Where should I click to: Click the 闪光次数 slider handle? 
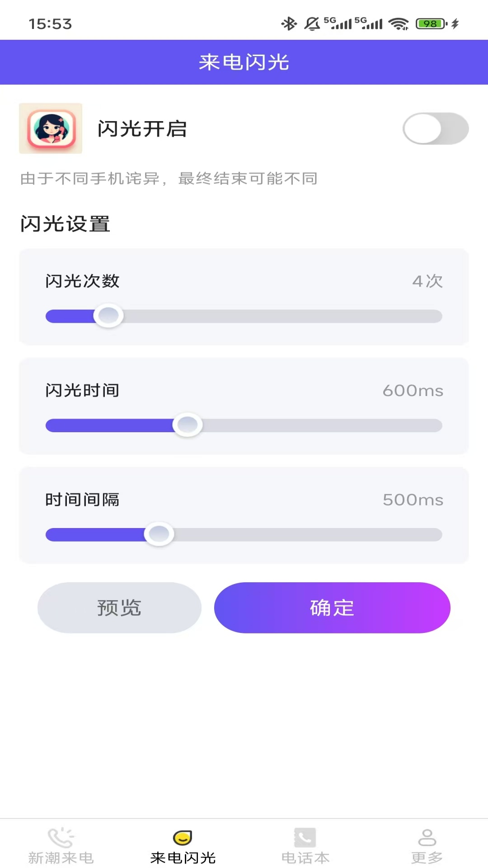(x=108, y=316)
